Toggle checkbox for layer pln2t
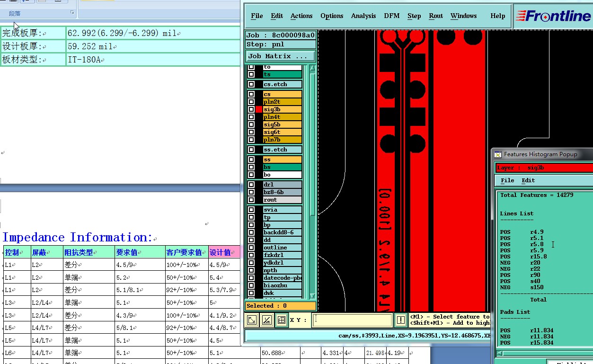The image size is (593, 364). click(x=251, y=102)
